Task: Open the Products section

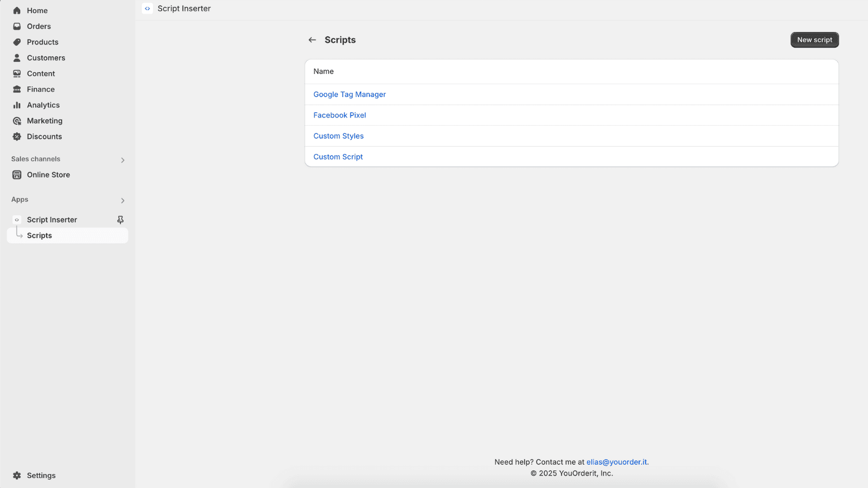Action: click(43, 42)
